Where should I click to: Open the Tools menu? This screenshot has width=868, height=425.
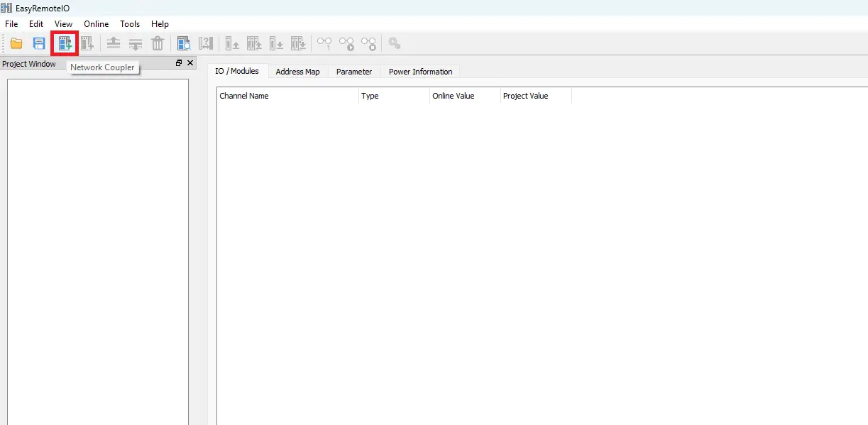pos(130,24)
